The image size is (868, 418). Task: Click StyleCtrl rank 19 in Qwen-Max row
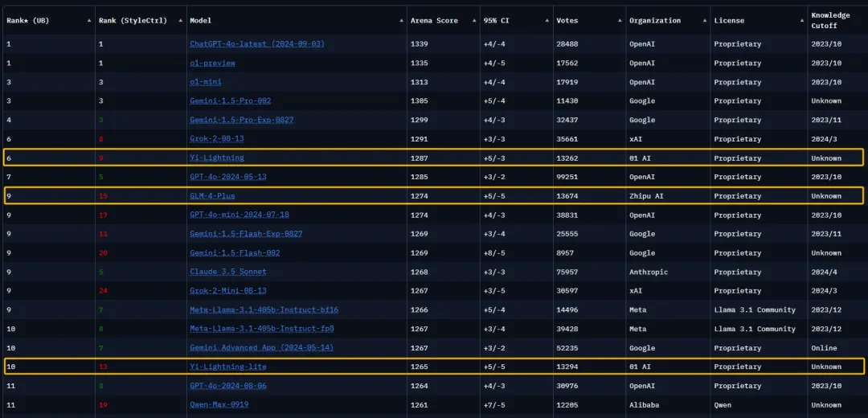[103, 404]
